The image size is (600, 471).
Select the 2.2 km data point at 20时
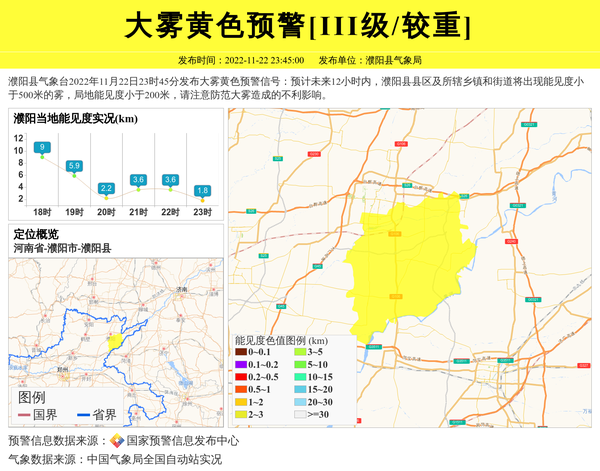[106, 188]
